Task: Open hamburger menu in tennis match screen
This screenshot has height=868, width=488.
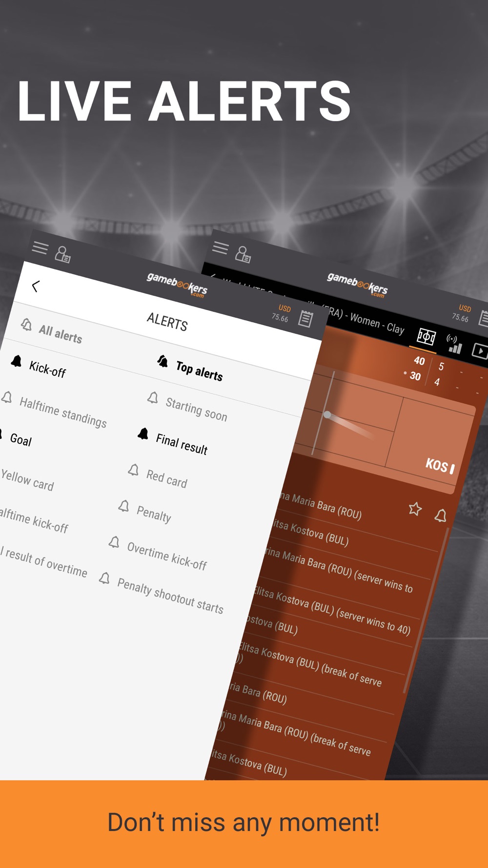Action: (220, 248)
